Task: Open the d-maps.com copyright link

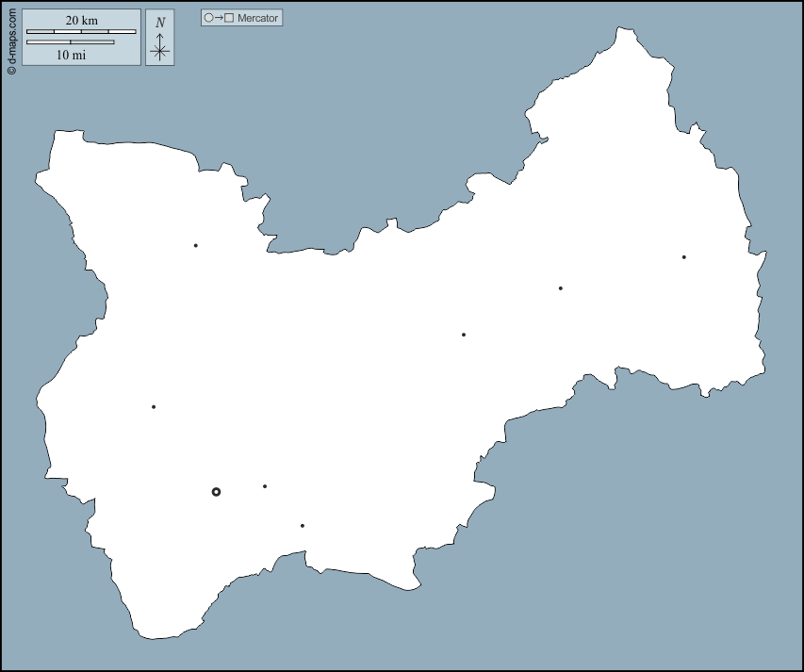Action: [11, 39]
